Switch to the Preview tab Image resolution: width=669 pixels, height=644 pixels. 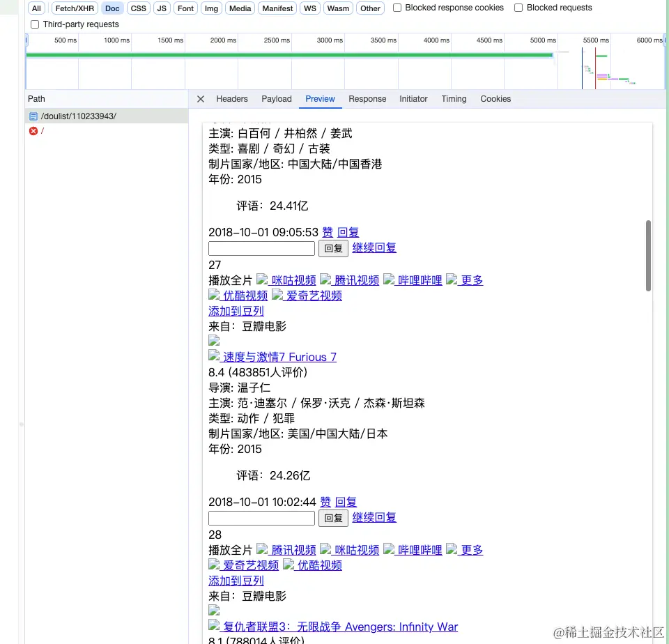point(320,99)
